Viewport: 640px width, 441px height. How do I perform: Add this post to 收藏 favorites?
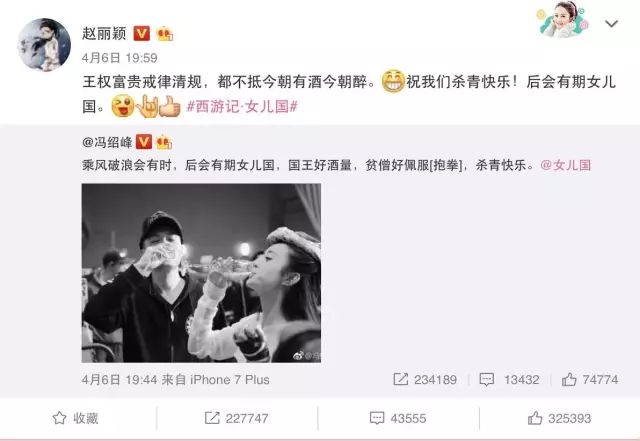(76, 418)
